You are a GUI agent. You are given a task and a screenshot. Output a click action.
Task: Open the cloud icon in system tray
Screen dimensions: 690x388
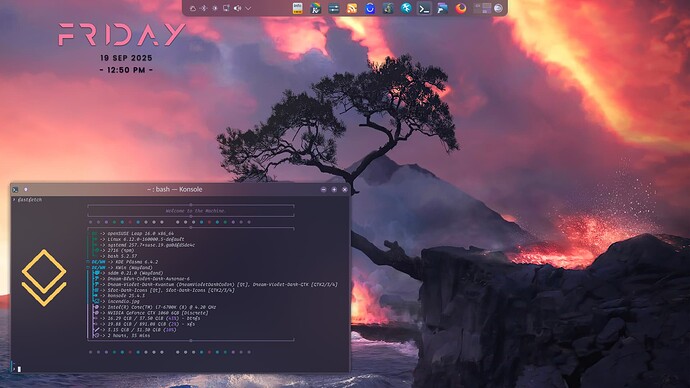point(193,8)
